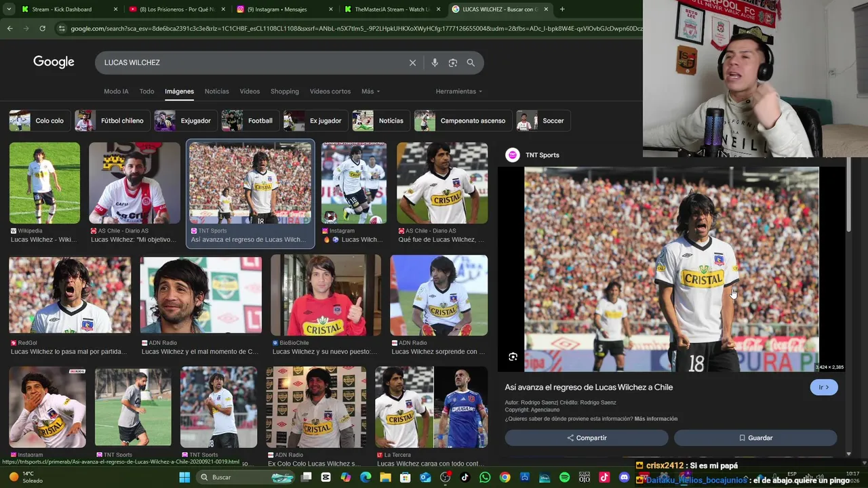
Task: Open the Windows Start menu
Action: (x=184, y=477)
